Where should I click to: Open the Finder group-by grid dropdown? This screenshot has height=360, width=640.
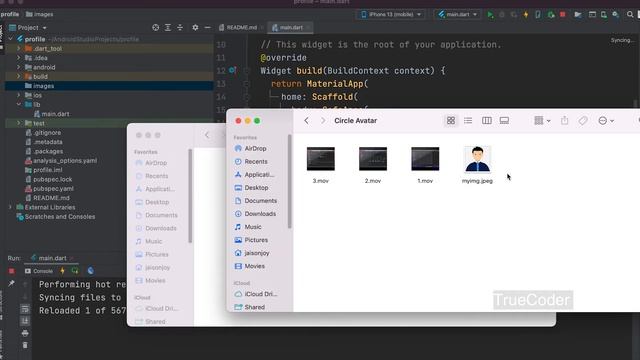[x=542, y=120]
